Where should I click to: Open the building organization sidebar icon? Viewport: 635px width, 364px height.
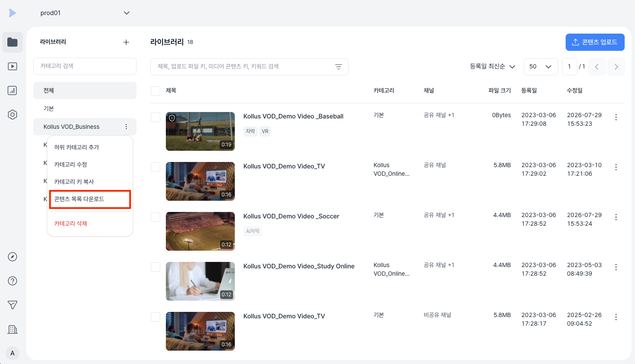coord(12,329)
